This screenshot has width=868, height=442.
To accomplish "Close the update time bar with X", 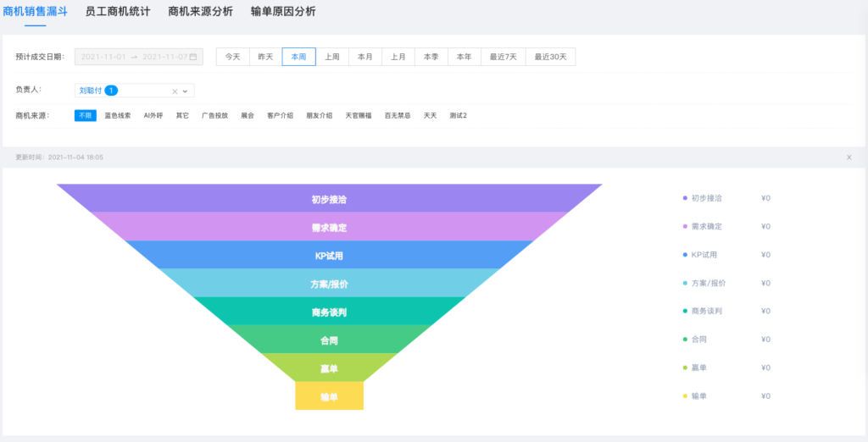I will point(849,157).
